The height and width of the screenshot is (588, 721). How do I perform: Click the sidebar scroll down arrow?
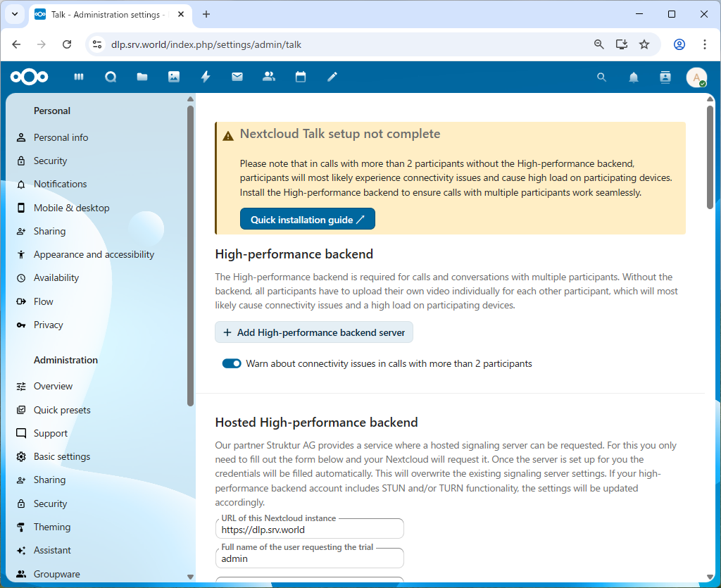coord(190,577)
